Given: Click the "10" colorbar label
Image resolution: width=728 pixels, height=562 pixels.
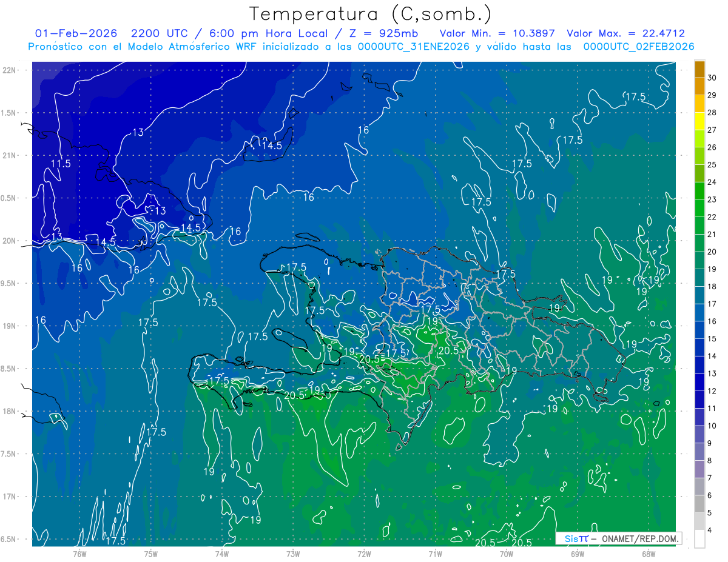Looking at the screenshot, I should (712, 426).
